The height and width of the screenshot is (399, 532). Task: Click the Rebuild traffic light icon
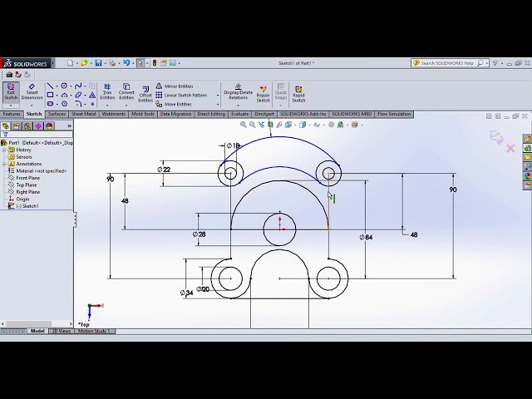point(155,63)
